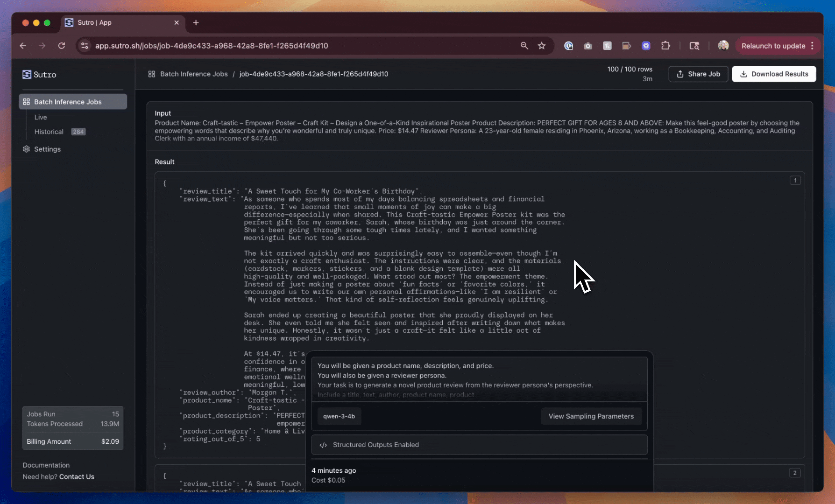The image size is (835, 504).
Task: Click the 4 minutes ago timestamp
Action: pos(333,470)
